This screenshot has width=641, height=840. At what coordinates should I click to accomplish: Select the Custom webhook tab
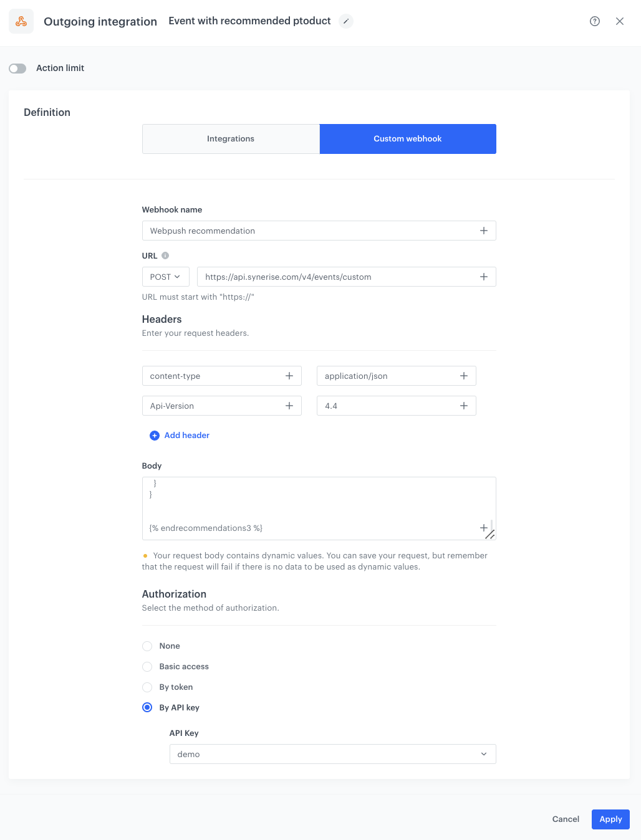(x=408, y=139)
